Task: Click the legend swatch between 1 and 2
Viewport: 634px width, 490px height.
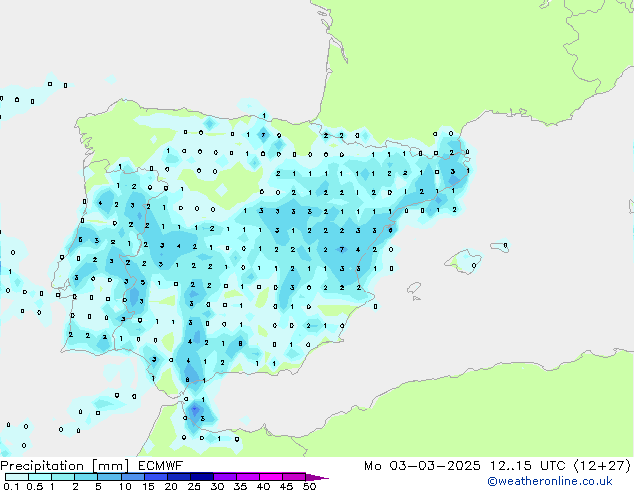Action: [63, 477]
